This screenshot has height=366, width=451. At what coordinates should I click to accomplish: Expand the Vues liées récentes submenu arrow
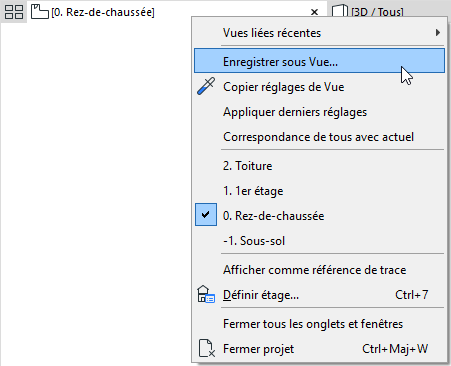438,33
